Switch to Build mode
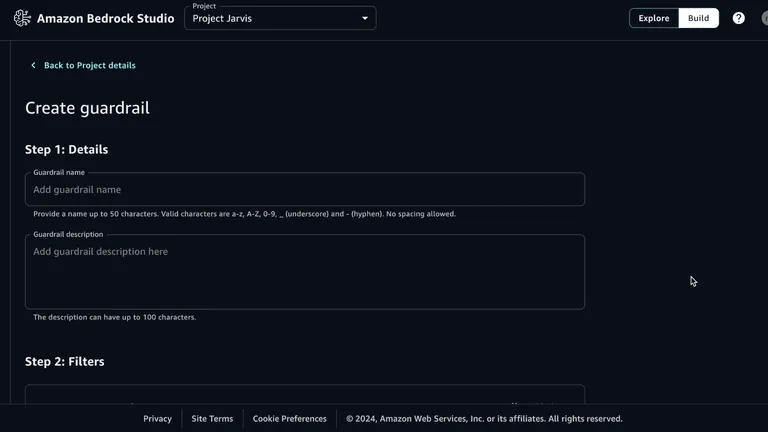 pyautogui.click(x=698, y=18)
